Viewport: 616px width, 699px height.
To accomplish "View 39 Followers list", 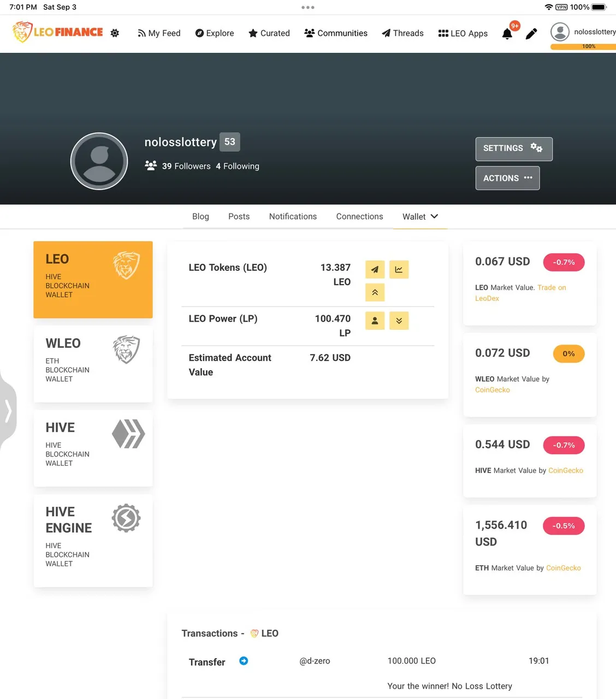I will (186, 166).
